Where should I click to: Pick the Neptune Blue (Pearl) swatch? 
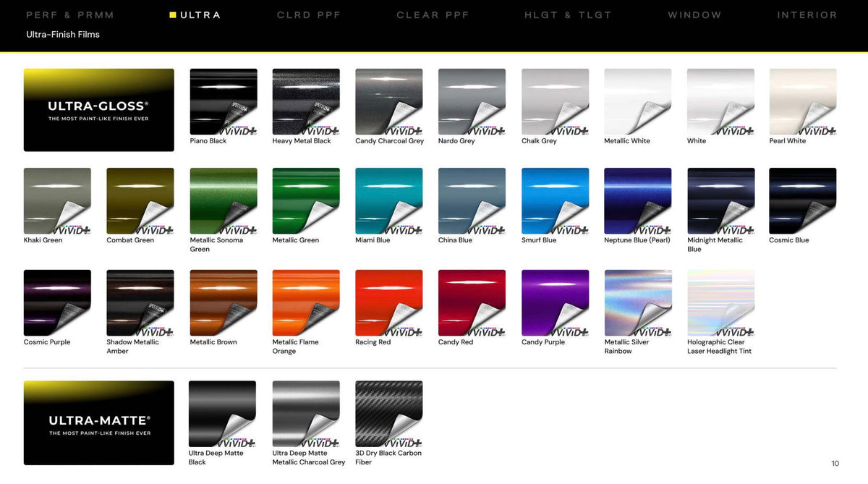coord(638,201)
